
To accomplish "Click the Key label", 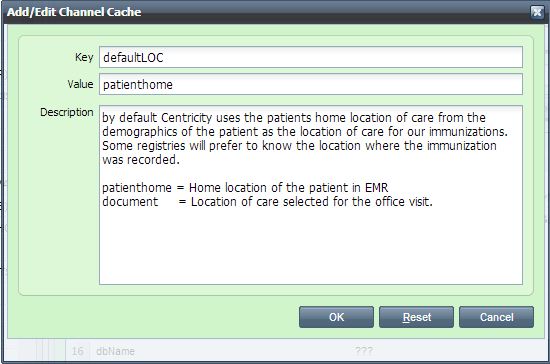I will pos(84,57).
